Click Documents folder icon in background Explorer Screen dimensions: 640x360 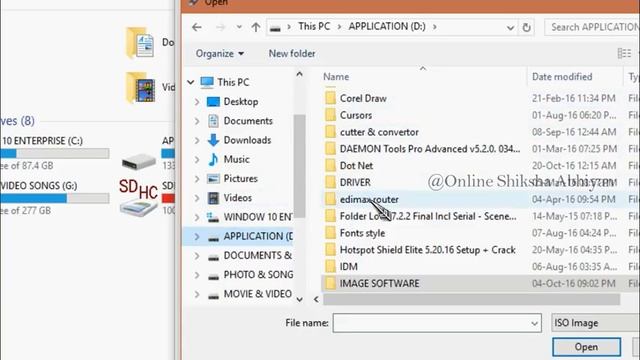(x=140, y=42)
